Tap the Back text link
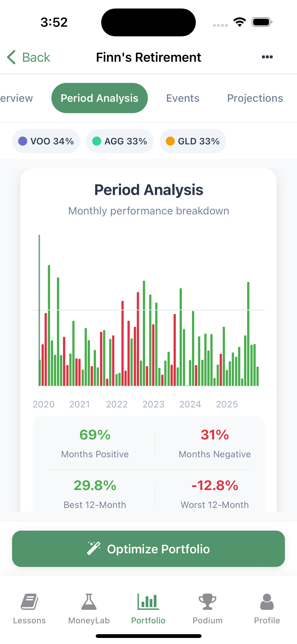The image size is (297, 644). coord(36,57)
